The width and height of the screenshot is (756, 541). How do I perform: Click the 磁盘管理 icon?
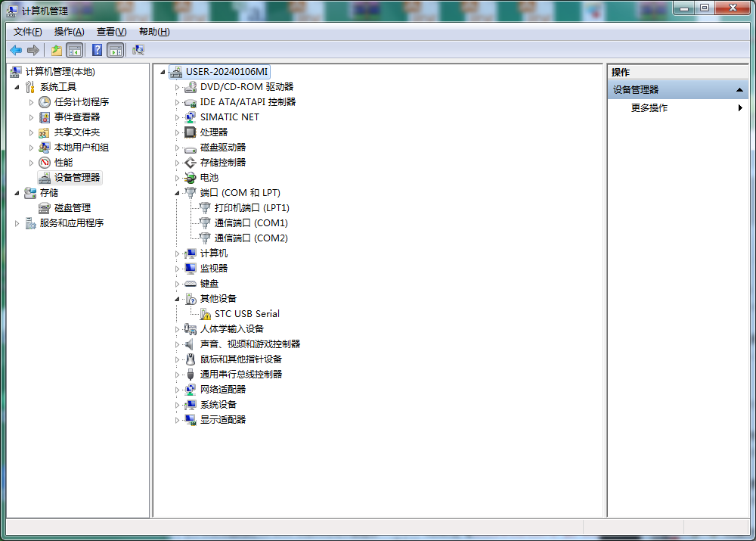click(45, 208)
